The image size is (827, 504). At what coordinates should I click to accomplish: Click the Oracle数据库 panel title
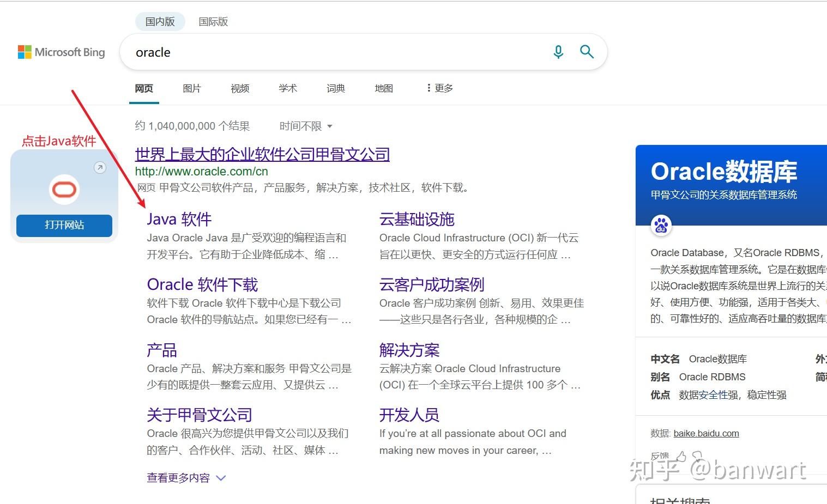tap(724, 172)
